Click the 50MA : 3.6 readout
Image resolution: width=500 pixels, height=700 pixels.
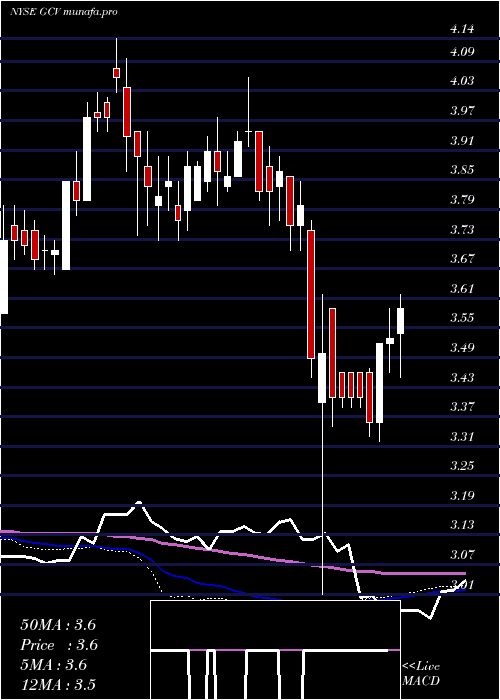coord(58,625)
